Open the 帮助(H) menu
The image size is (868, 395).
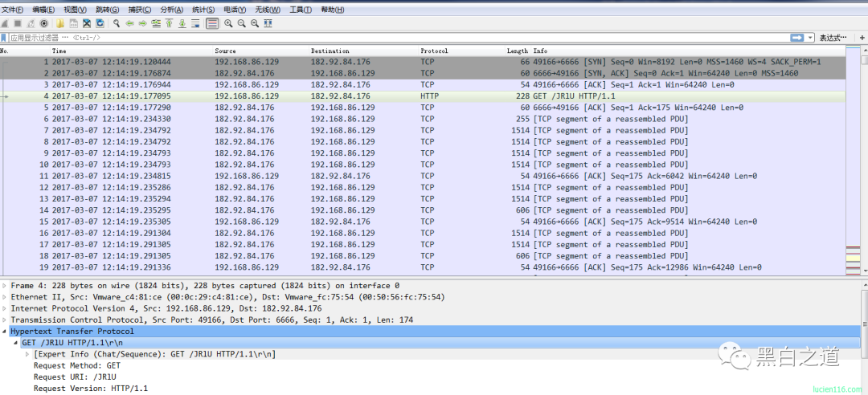332,10
